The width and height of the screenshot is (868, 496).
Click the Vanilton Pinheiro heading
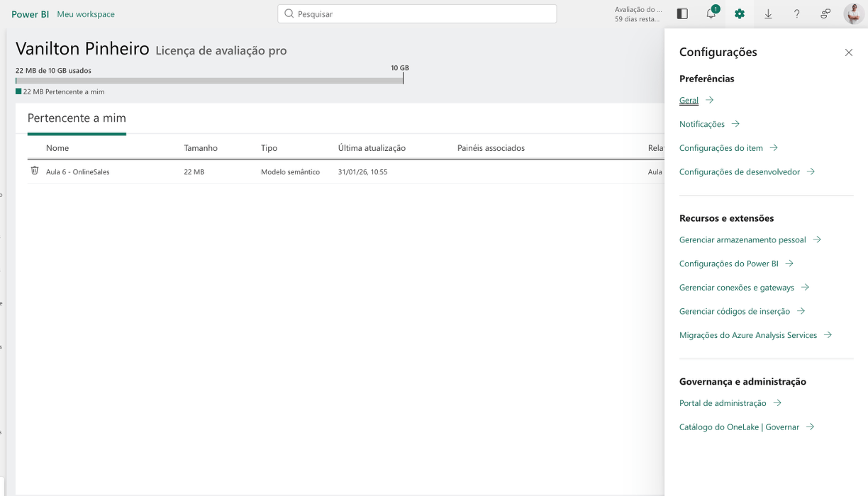coord(82,49)
